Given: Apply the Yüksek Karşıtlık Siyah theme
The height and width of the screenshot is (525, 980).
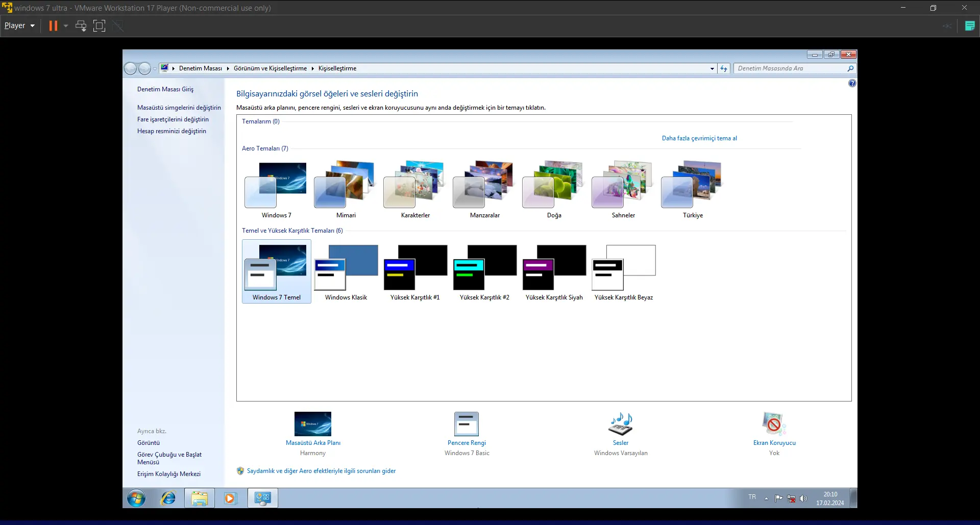Looking at the screenshot, I should click(554, 272).
